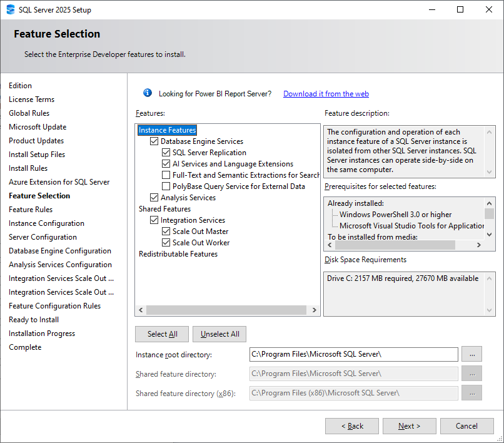Image resolution: width=504 pixels, height=443 pixels.
Task: Enable PolyBase Query Service for External Data
Action: pyautogui.click(x=166, y=186)
